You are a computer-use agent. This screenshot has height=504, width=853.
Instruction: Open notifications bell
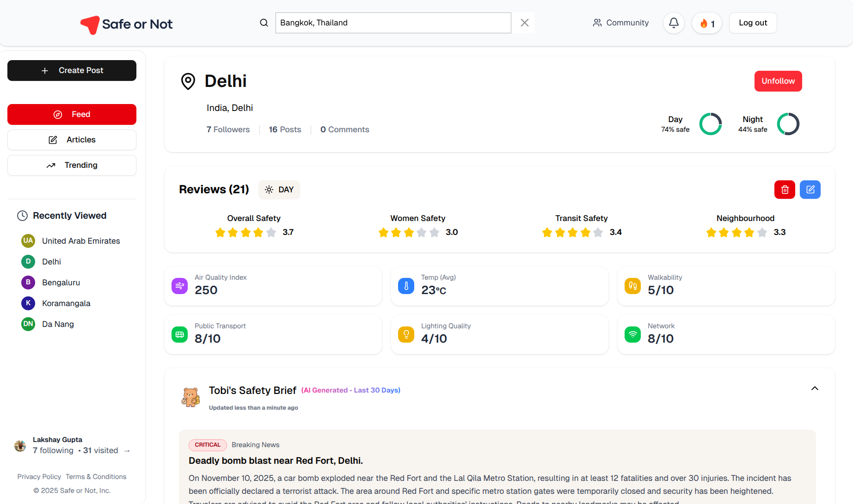point(674,23)
